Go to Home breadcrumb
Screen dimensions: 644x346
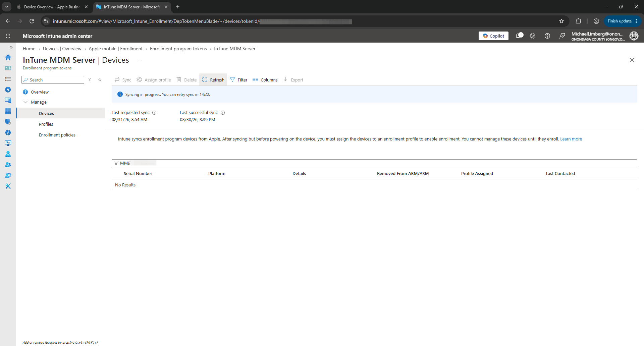click(x=29, y=49)
